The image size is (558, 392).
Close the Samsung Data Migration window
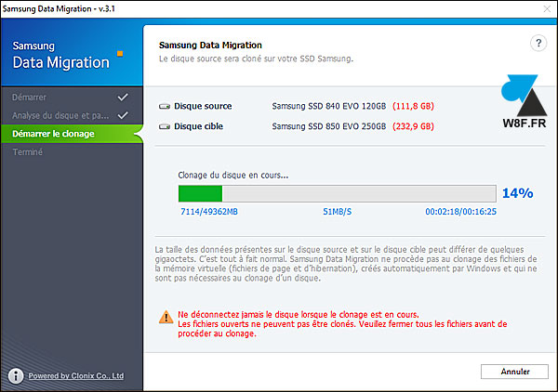point(548,9)
